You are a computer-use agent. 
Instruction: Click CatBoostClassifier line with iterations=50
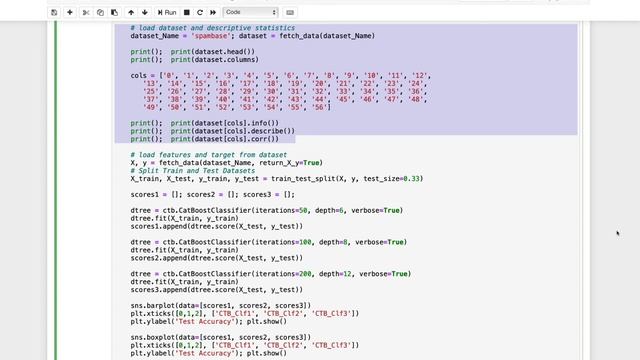pyautogui.click(x=267, y=211)
